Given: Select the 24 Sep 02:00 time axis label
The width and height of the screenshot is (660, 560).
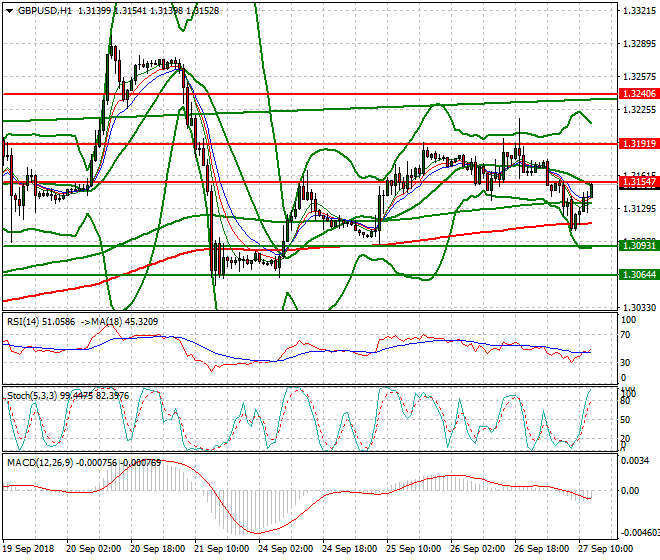Looking at the screenshot, I should click(x=285, y=549).
